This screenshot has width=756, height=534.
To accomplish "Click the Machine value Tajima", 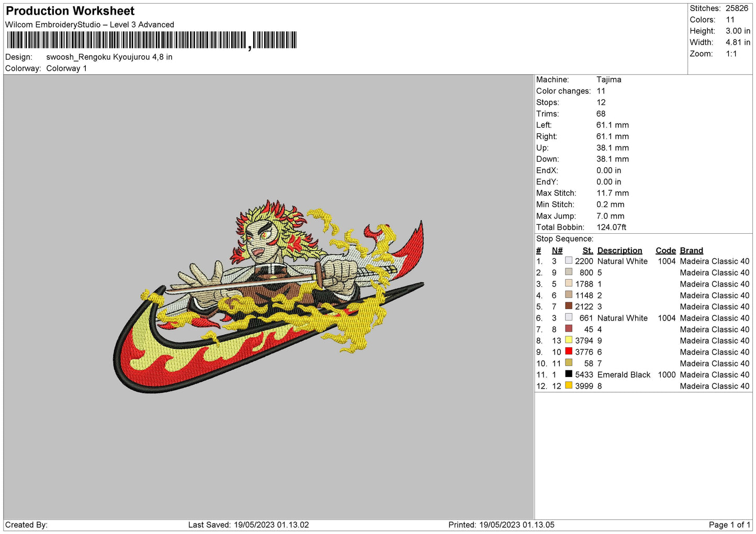I will [608, 79].
